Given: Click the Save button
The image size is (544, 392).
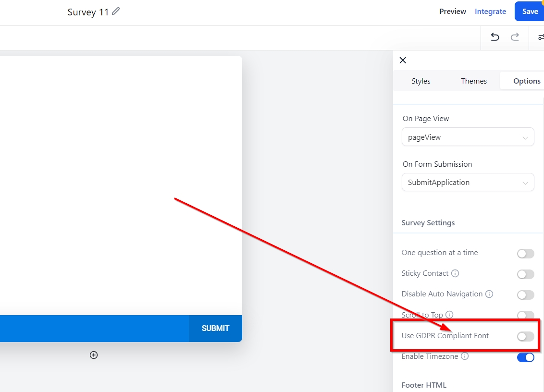Looking at the screenshot, I should [530, 12].
